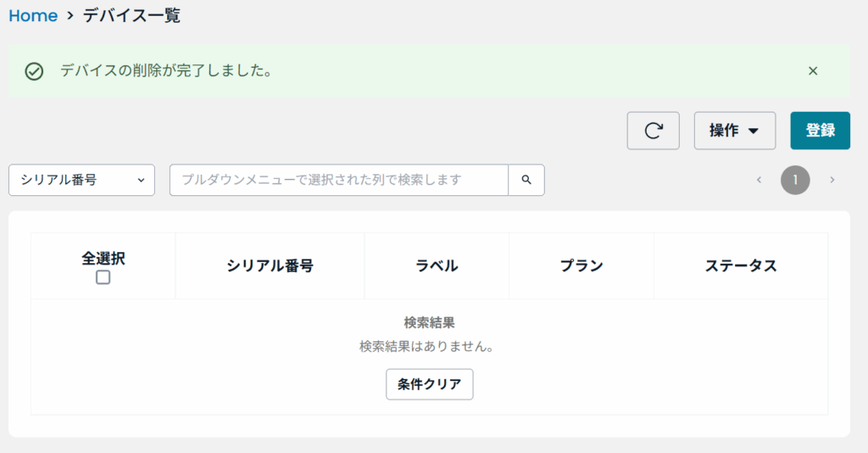Click the シリアル番号 table column header
The height and width of the screenshot is (453, 868).
click(x=270, y=266)
